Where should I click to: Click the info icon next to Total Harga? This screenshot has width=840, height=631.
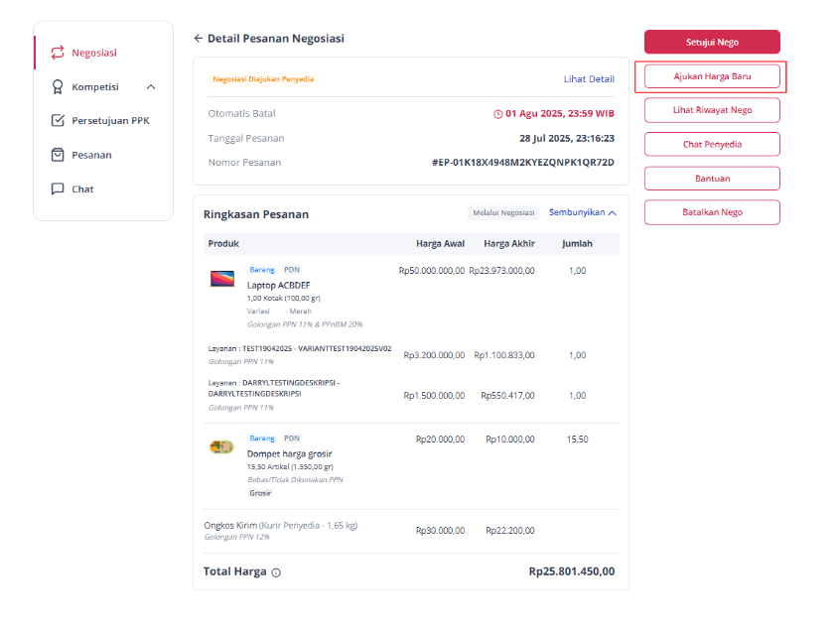tap(276, 572)
